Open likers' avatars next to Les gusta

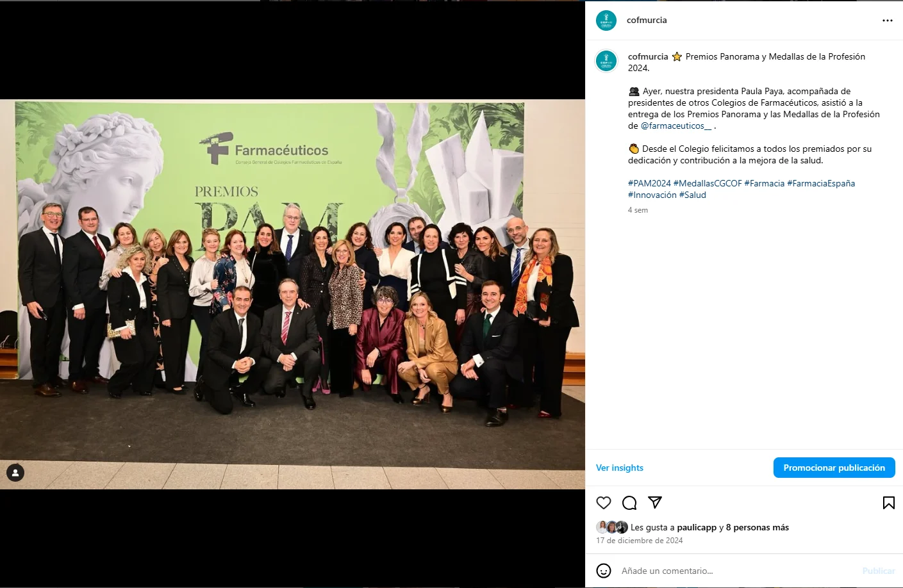pyautogui.click(x=612, y=527)
